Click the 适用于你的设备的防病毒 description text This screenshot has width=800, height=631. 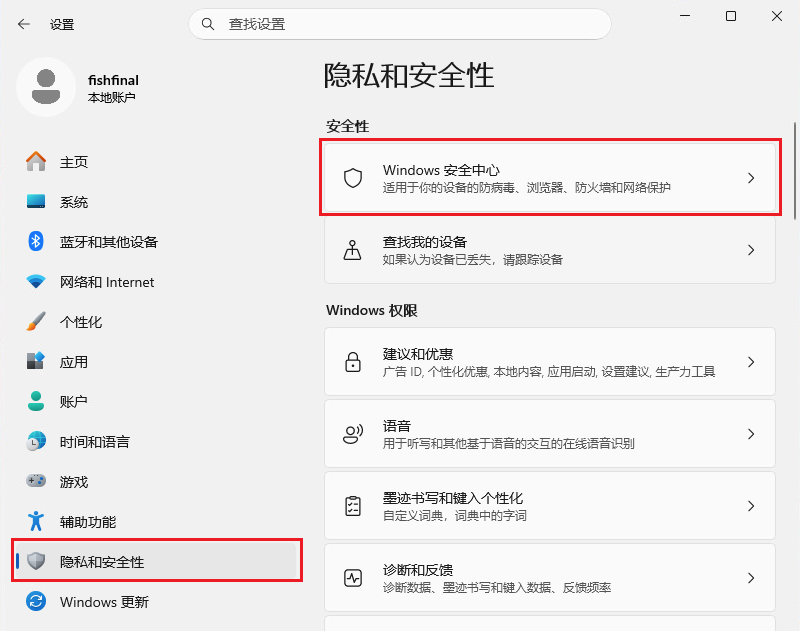click(527, 188)
